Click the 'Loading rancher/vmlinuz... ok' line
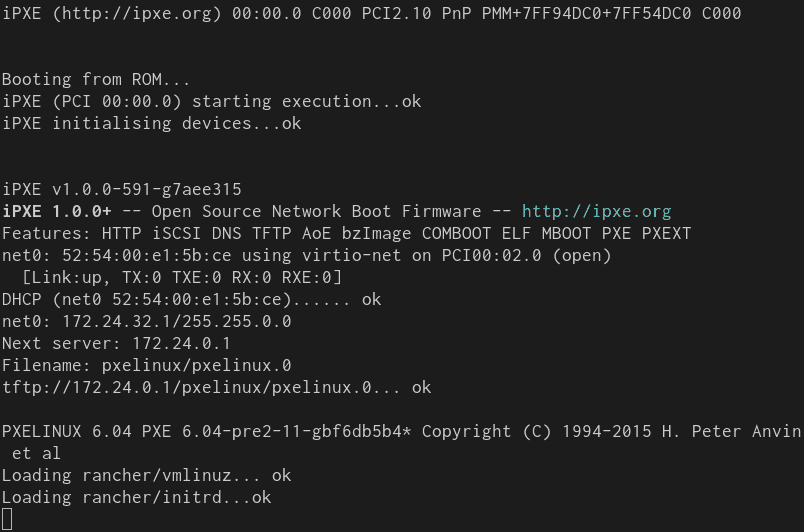 coord(147,475)
